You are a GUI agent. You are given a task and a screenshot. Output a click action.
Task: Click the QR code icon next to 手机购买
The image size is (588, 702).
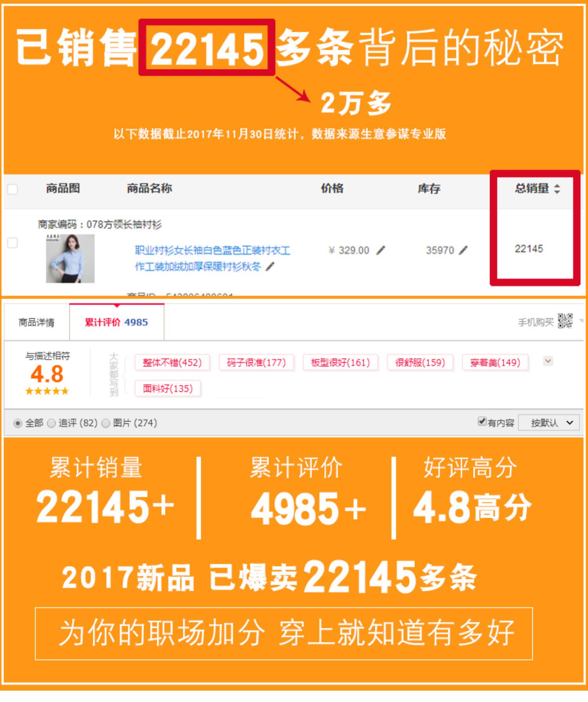(565, 321)
